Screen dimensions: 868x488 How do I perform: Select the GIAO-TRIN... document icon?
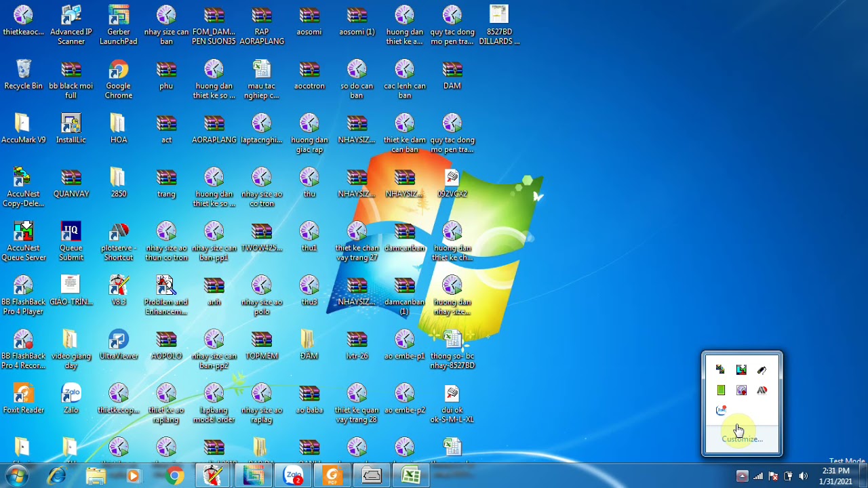click(x=71, y=291)
